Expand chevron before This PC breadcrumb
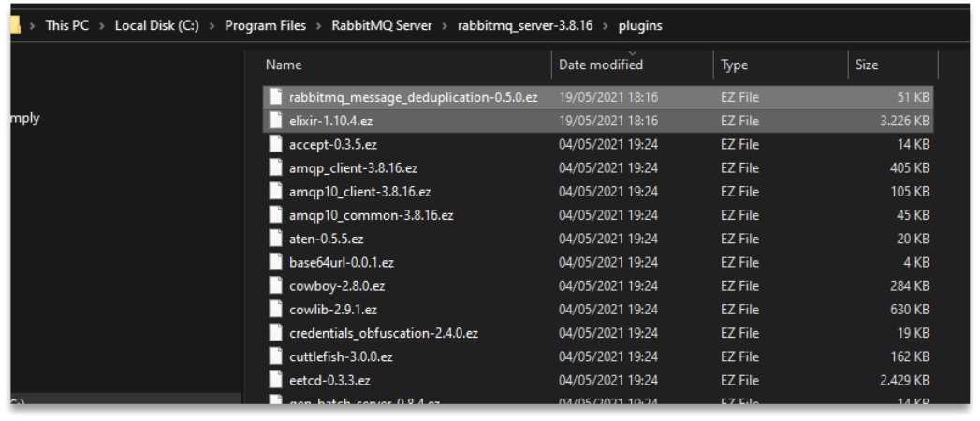 click(x=33, y=26)
